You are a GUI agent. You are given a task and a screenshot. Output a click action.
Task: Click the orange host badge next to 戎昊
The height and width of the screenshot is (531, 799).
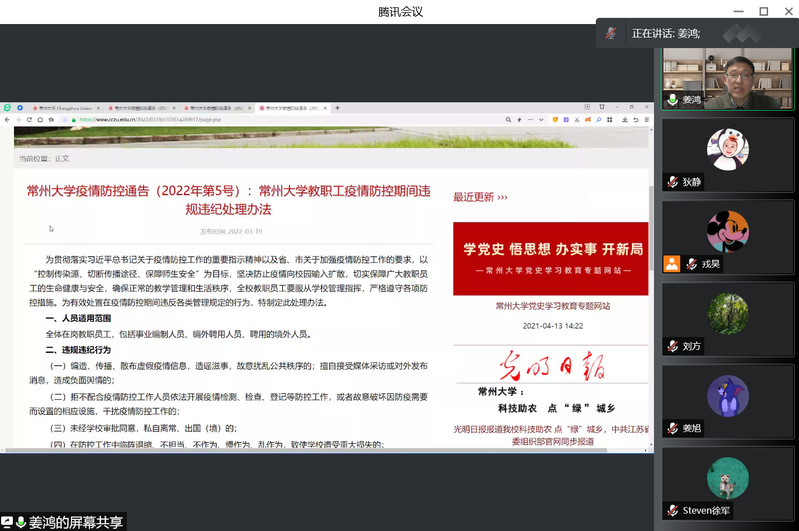(672, 264)
